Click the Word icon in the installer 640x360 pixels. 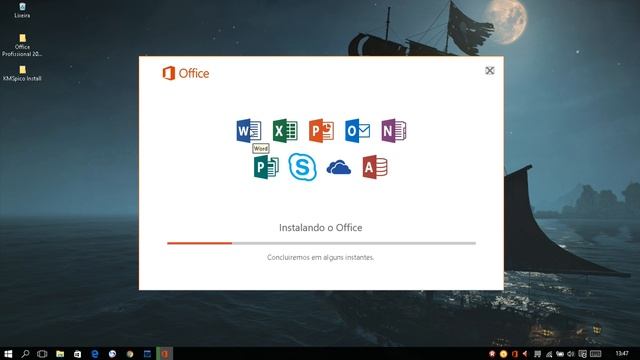249,131
